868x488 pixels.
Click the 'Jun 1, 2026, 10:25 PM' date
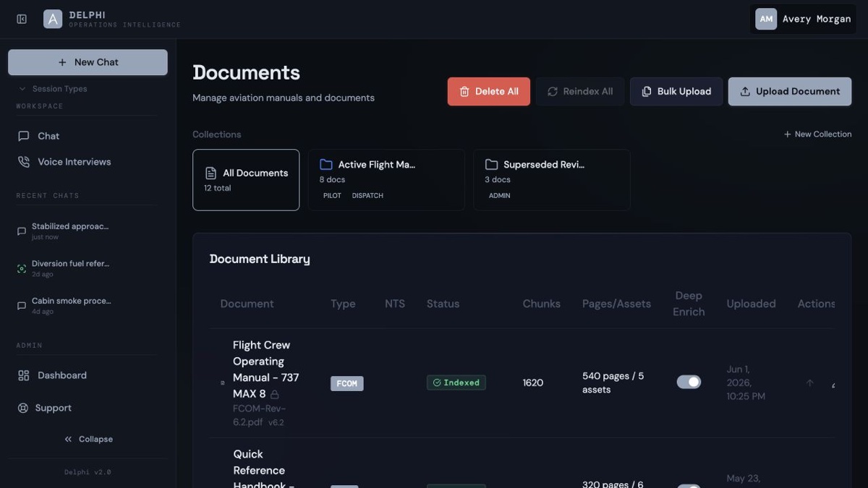(x=746, y=382)
